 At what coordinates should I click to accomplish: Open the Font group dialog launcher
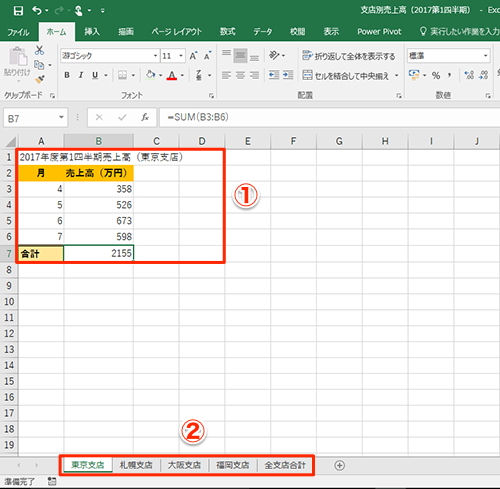click(211, 96)
